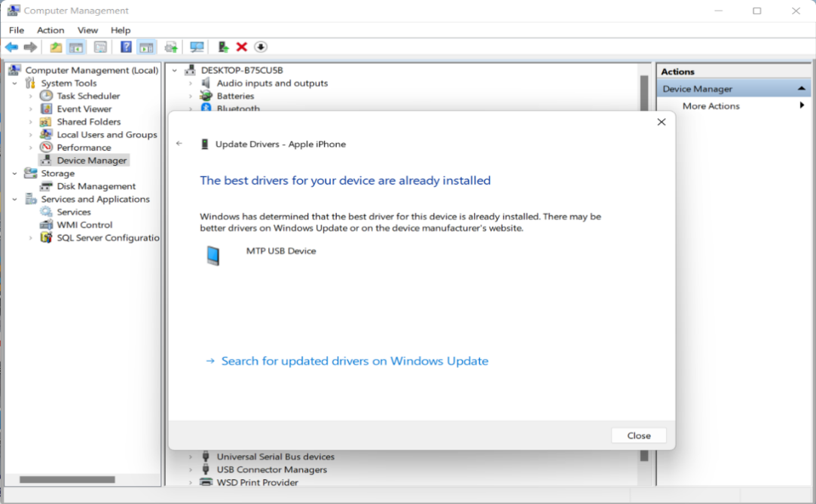Select Services and Applications node

(x=95, y=199)
